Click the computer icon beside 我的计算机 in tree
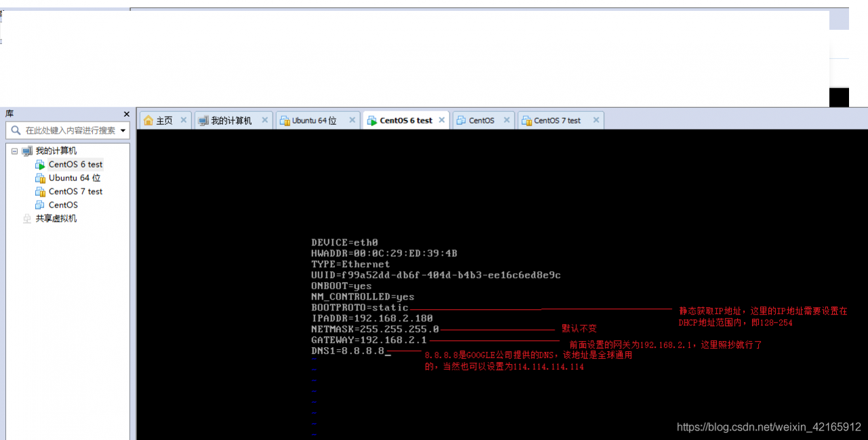This screenshot has width=868, height=440. (x=27, y=151)
